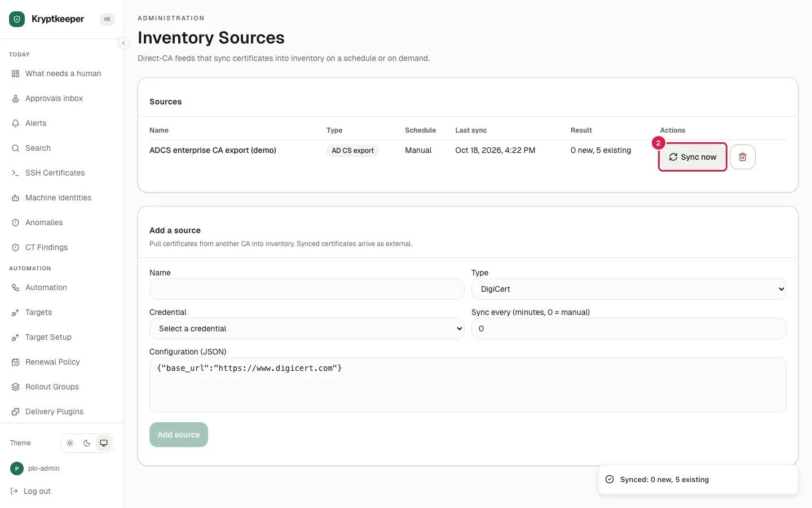Click Sync now for ADCS export

[x=692, y=157]
